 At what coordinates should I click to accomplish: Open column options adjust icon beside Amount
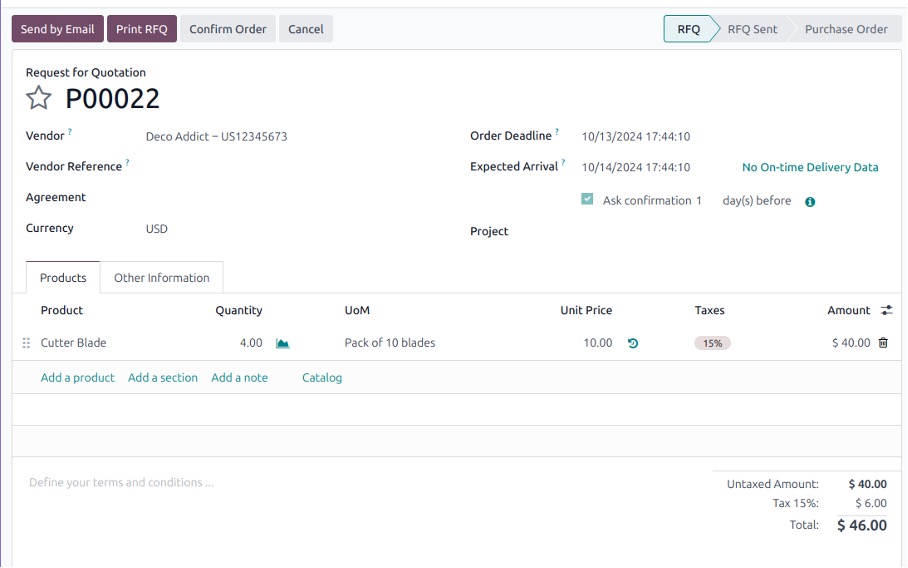coord(887,310)
